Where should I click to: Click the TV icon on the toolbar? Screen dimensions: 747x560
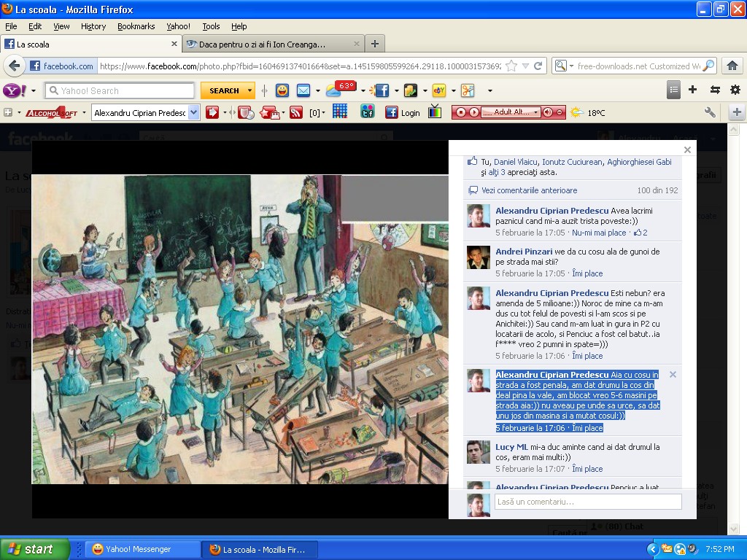coord(435,112)
